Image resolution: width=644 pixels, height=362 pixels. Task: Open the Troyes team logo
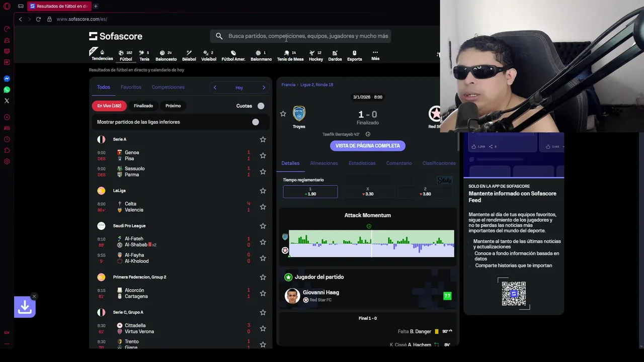pos(299,114)
